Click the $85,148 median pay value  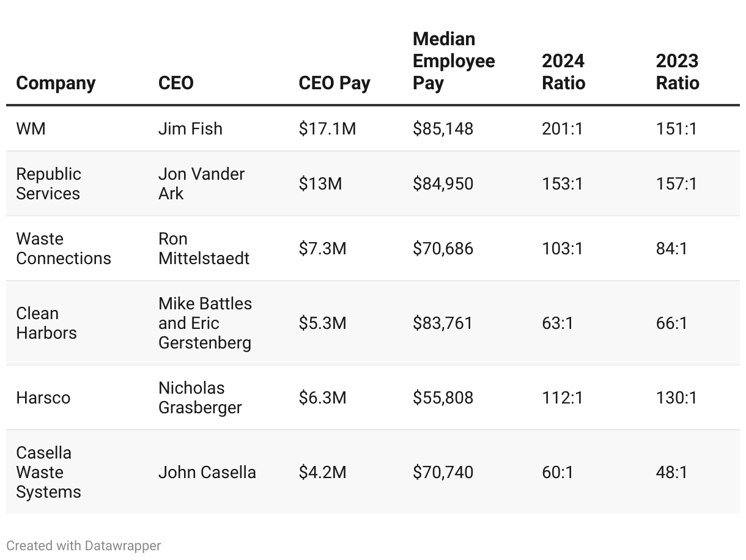tap(443, 129)
